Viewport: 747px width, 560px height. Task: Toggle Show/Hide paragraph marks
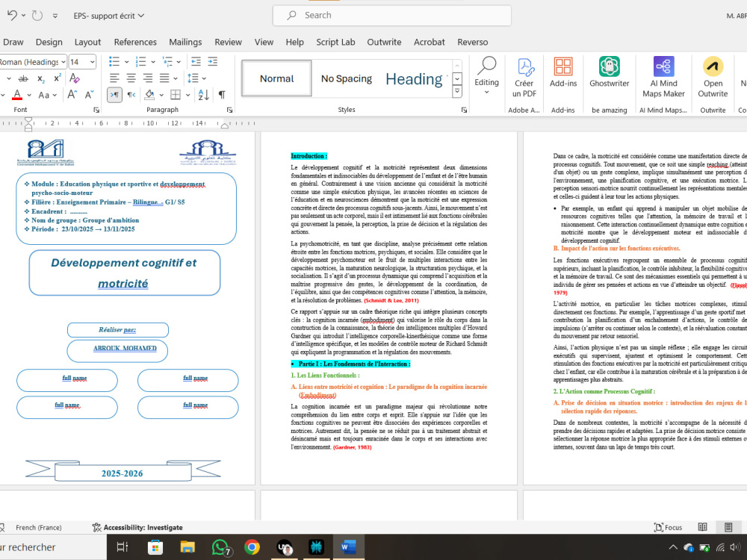(222, 95)
